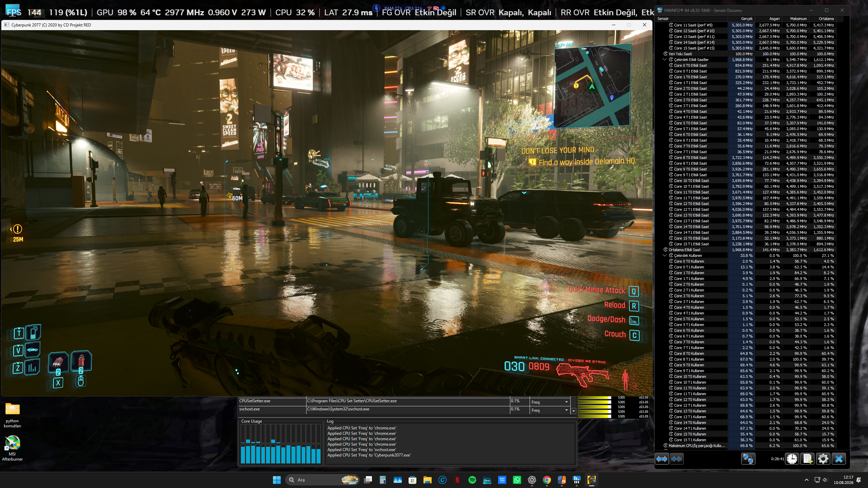Launch Calculator from the taskbar

(x=383, y=480)
